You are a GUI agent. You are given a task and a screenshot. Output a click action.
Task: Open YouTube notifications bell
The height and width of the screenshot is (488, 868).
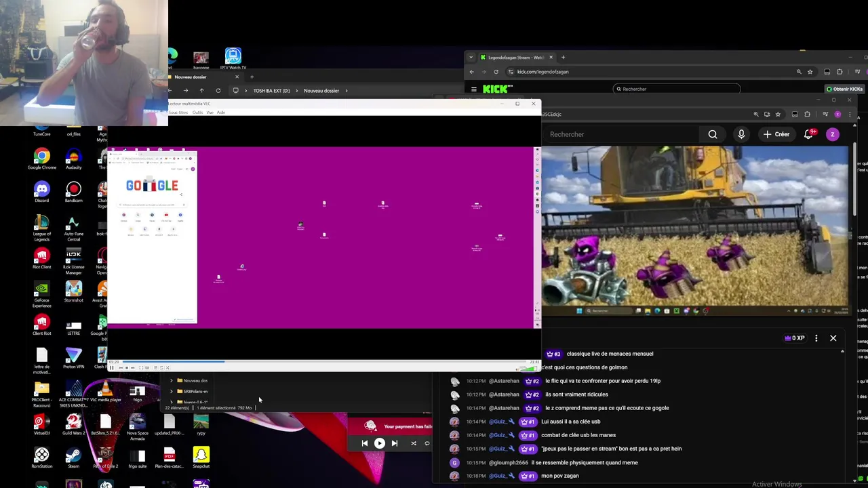[x=808, y=134]
